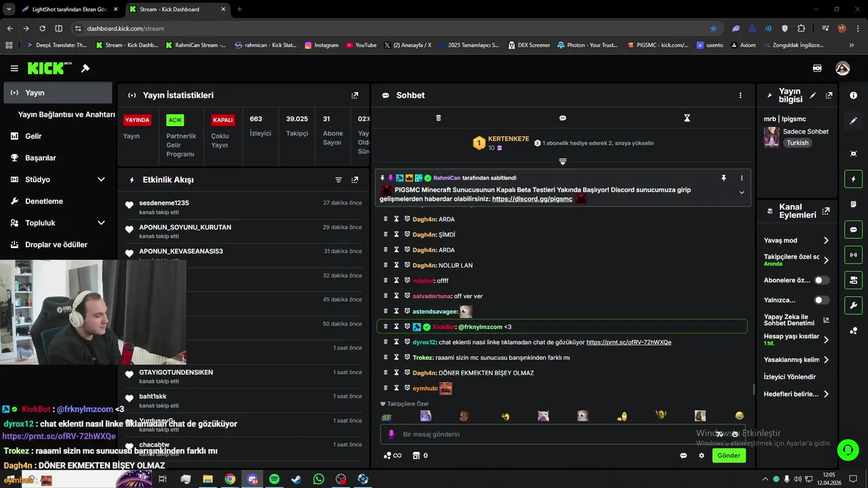Open İzleyici Yönlendir action
The width and height of the screenshot is (868, 488).
pos(790,377)
